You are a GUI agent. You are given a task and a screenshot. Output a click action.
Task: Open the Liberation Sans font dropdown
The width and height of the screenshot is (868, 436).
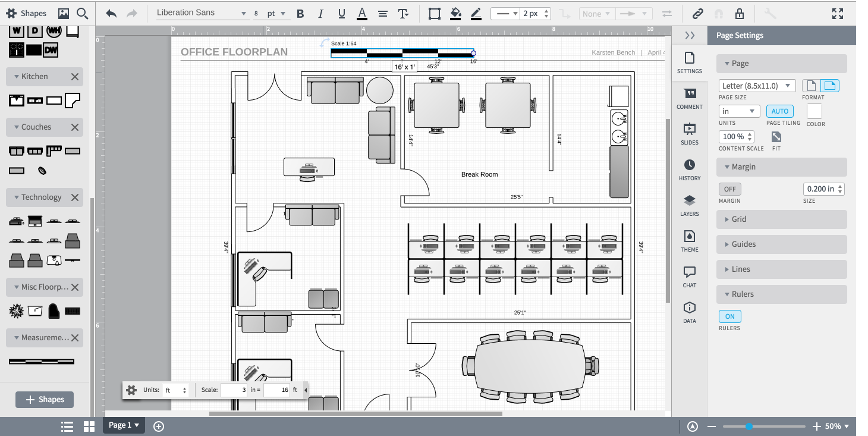pyautogui.click(x=202, y=13)
